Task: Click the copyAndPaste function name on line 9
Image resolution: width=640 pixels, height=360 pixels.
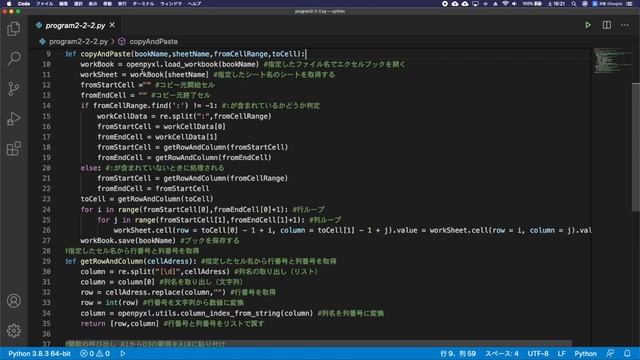Action: click(105, 54)
